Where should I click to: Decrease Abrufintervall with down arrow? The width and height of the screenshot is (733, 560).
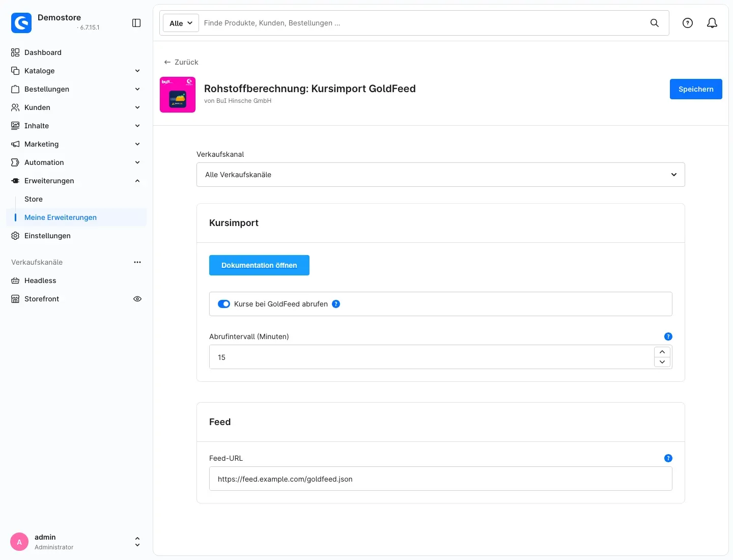tap(662, 362)
